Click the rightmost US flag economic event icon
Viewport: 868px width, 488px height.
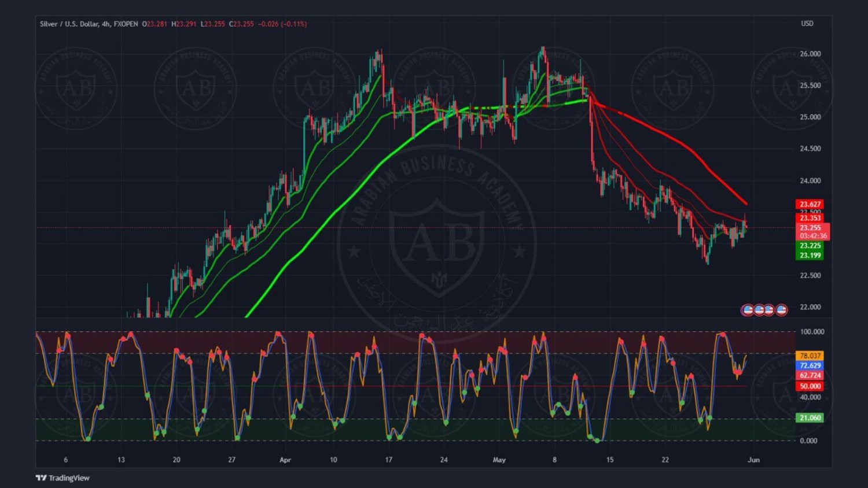781,310
